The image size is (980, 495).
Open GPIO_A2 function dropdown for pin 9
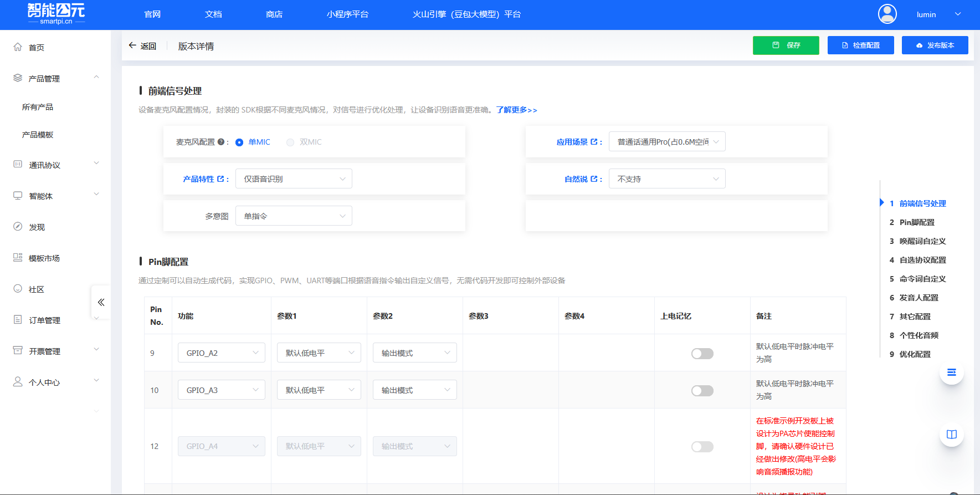click(221, 353)
